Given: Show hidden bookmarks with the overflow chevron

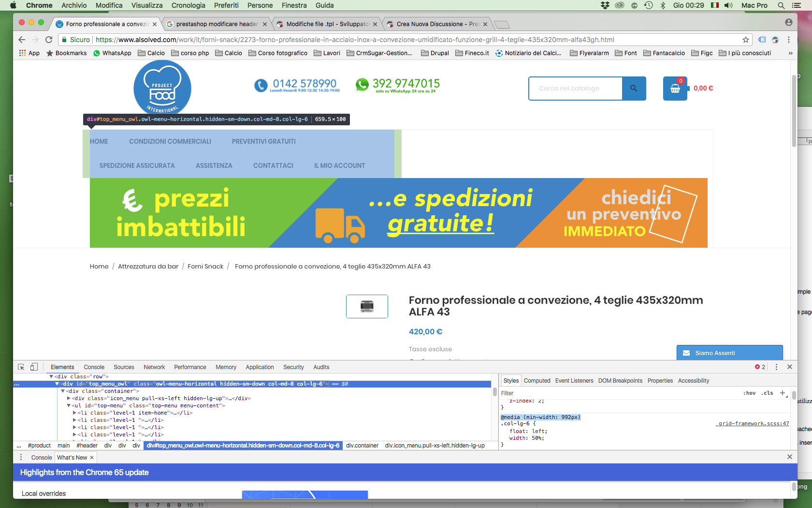Looking at the screenshot, I should [791, 53].
